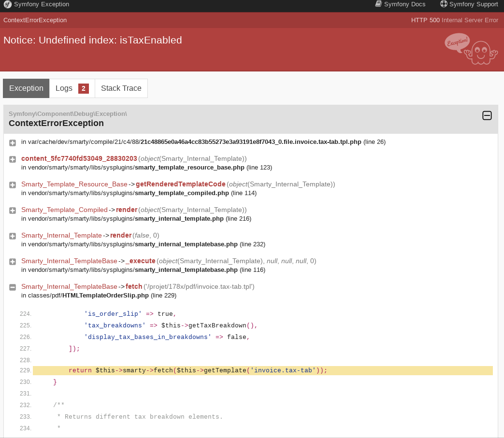The image size is (504, 438).
Task: Click smarty_internal_templatebase.php line 116 path
Action: tap(133, 270)
